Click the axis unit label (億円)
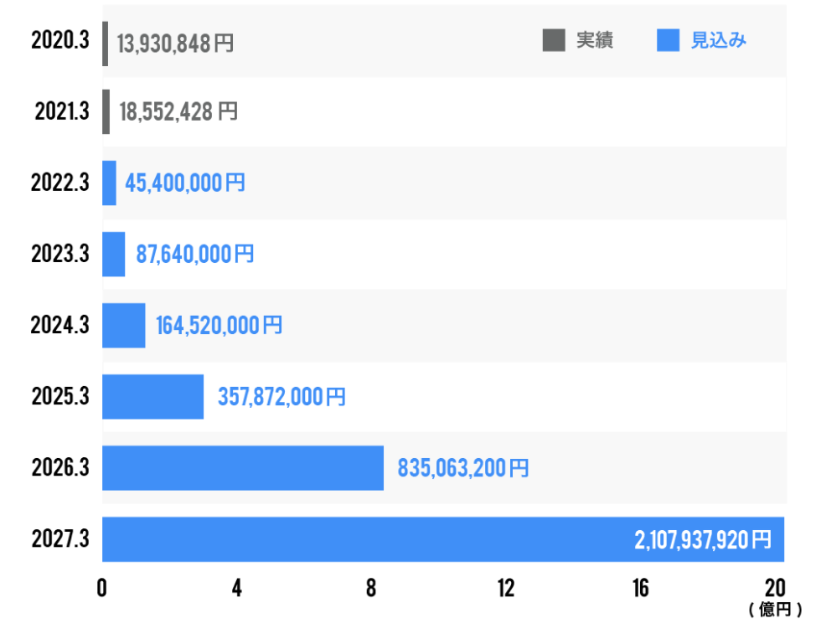Viewport: 821px width, 644px height. [776, 610]
